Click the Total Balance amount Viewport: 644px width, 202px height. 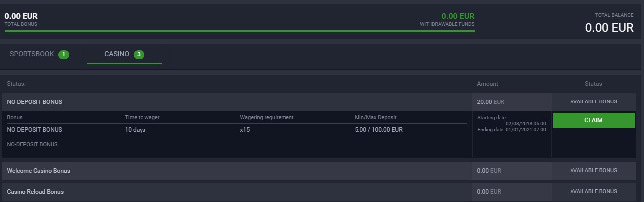click(x=609, y=28)
